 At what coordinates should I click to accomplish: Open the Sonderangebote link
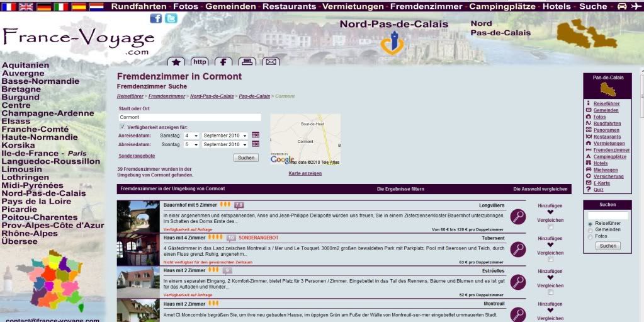point(137,156)
